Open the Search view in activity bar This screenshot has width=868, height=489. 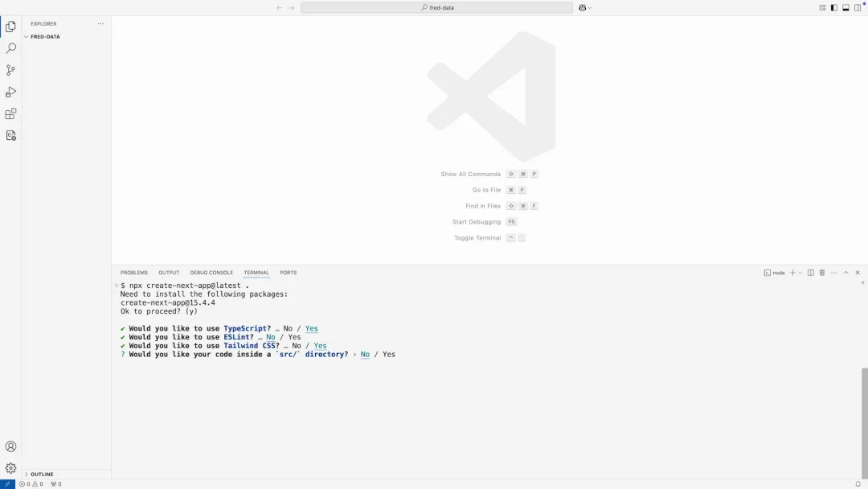10,49
